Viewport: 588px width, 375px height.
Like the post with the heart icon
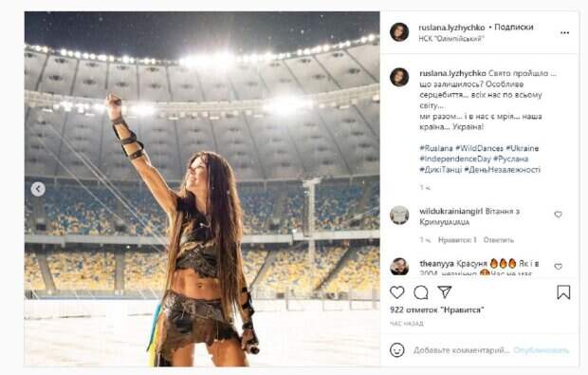tap(397, 292)
